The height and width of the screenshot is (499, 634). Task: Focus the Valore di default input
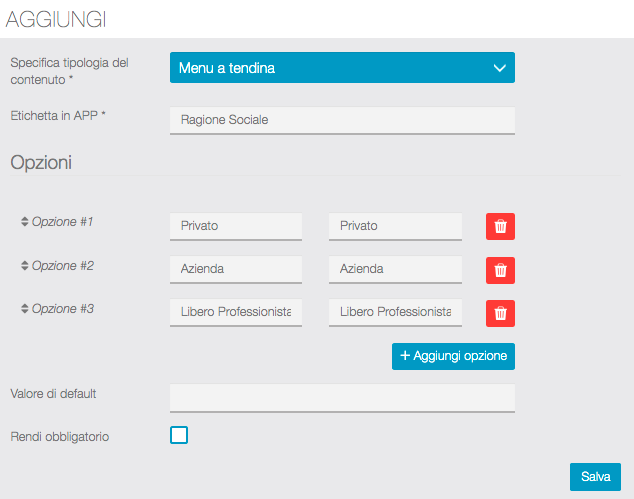click(342, 397)
